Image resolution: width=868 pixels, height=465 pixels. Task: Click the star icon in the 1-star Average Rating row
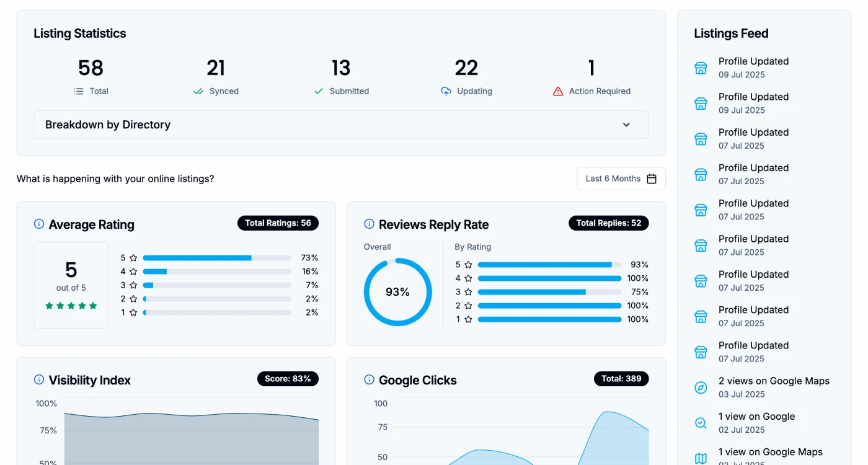pos(133,312)
